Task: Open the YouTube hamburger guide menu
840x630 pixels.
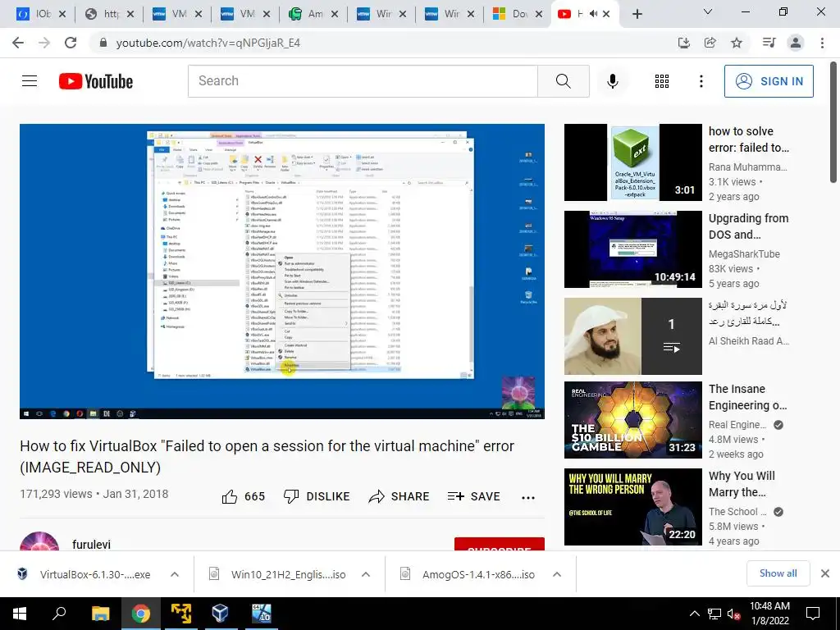Action: 30,81
